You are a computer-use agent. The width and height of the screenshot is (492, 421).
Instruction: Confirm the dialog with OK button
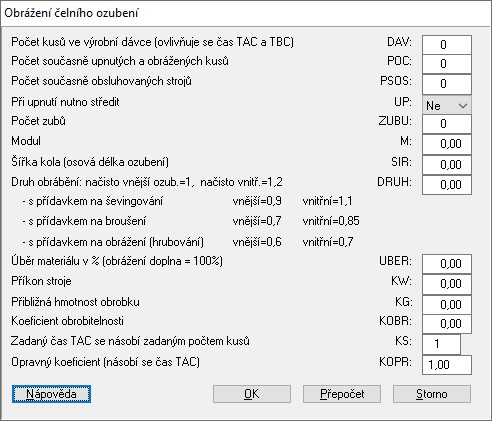(252, 394)
